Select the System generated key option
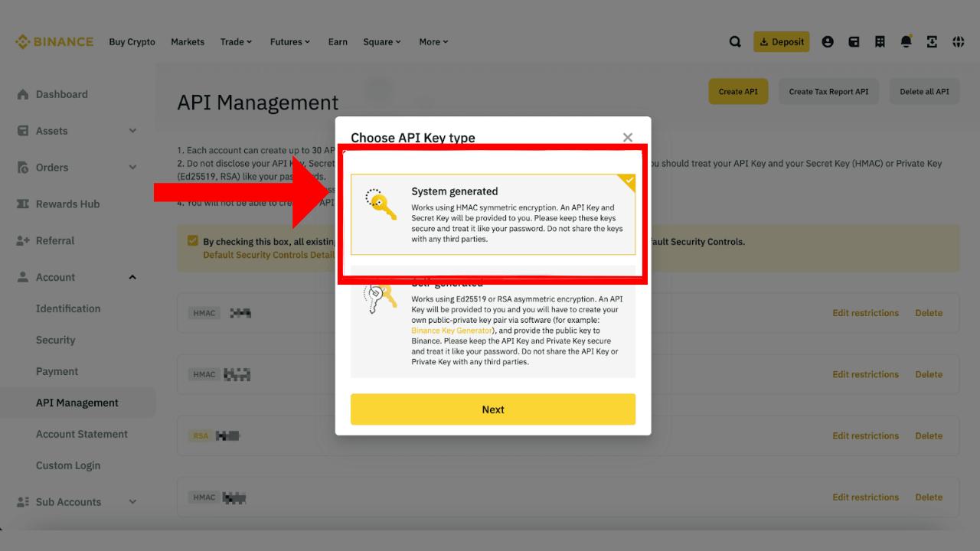The height and width of the screenshot is (551, 980). (493, 214)
